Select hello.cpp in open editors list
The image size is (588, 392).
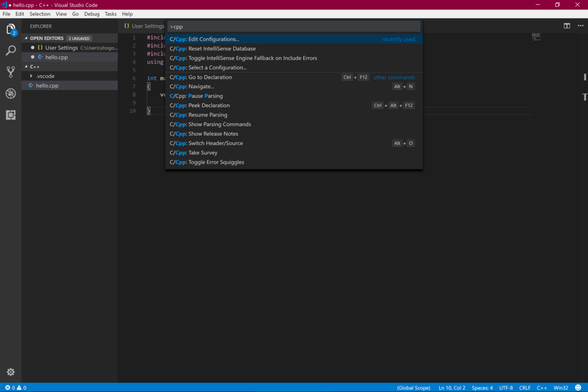pyautogui.click(x=69, y=57)
